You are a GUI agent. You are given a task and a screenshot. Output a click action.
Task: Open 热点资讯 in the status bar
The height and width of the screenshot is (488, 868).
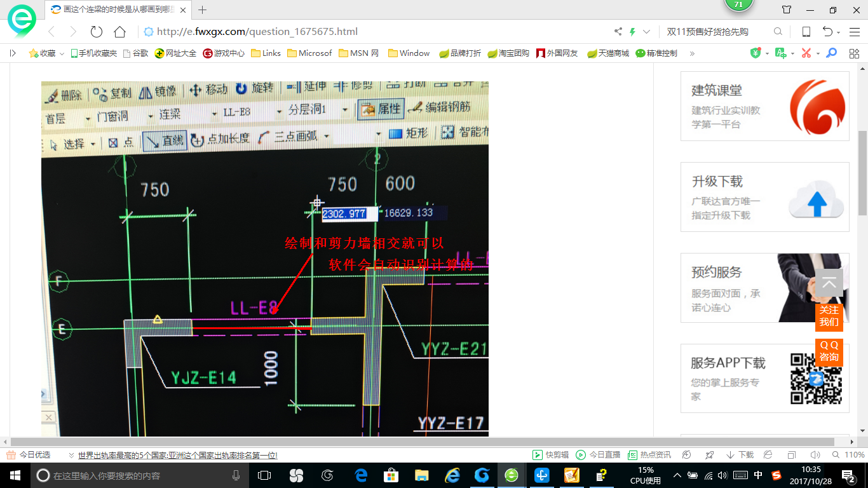(x=649, y=455)
